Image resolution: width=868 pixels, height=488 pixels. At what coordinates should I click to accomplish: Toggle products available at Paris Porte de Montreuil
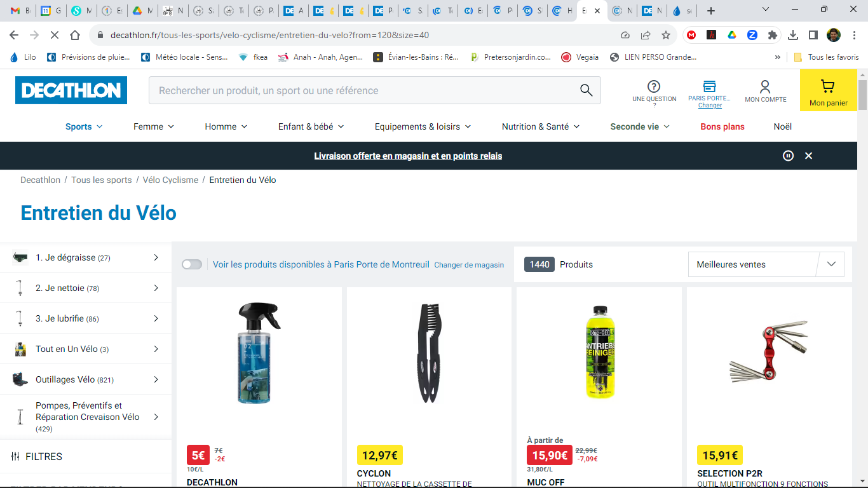[x=191, y=264]
